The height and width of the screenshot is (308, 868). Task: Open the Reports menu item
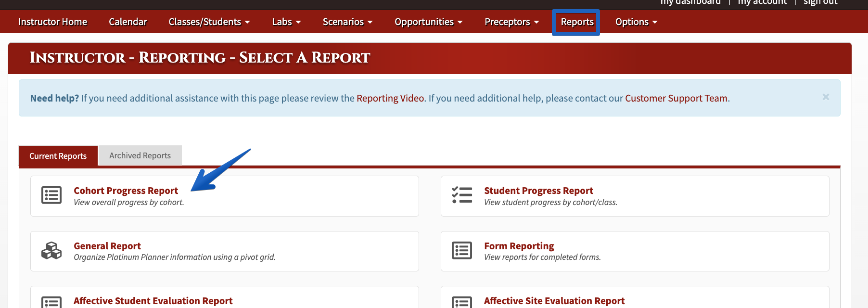pos(577,22)
